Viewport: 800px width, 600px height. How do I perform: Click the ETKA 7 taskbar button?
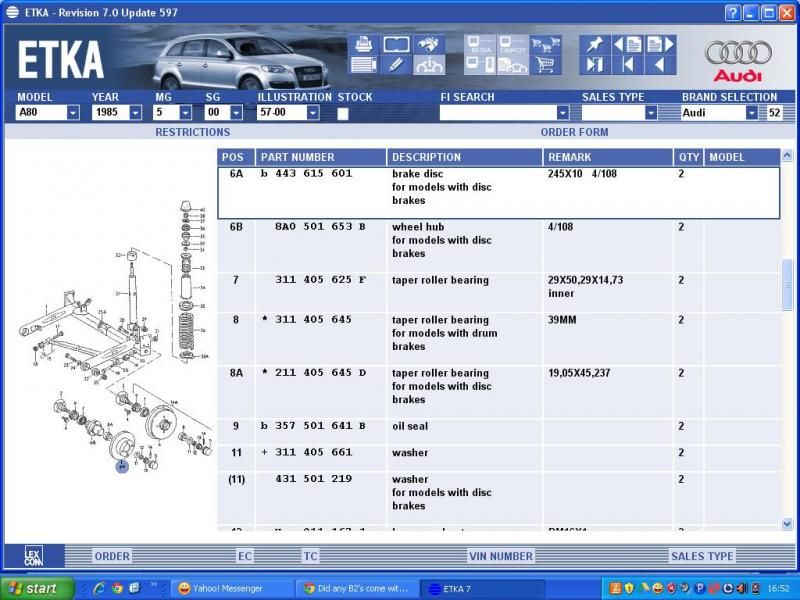click(483, 589)
